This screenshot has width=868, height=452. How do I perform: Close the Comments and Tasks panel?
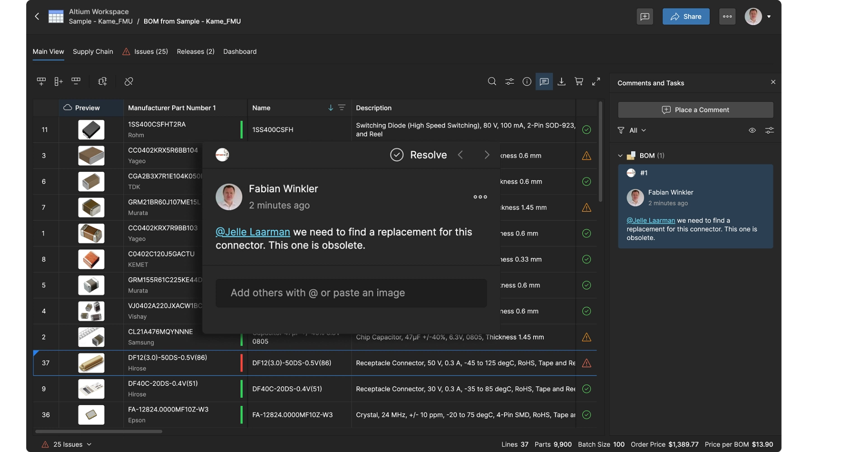point(773,82)
